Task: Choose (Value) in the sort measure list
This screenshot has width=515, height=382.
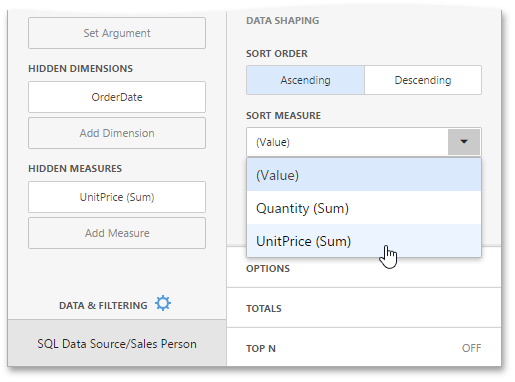Action: point(364,175)
